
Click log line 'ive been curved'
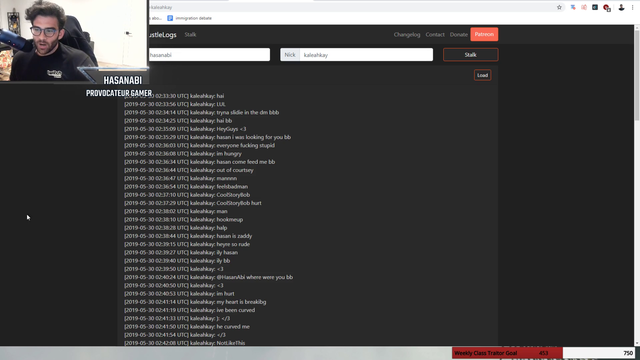tap(189, 310)
